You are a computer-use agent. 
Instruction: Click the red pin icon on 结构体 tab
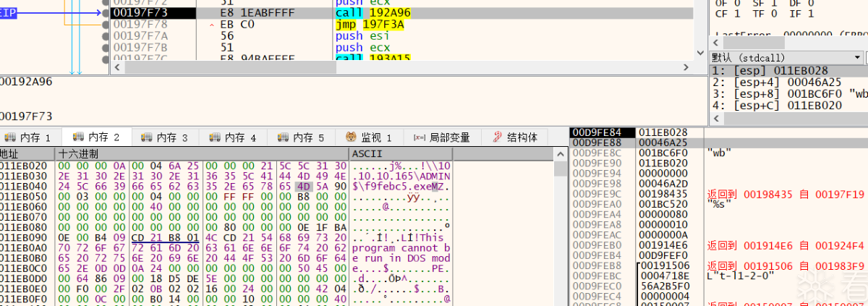click(498, 137)
